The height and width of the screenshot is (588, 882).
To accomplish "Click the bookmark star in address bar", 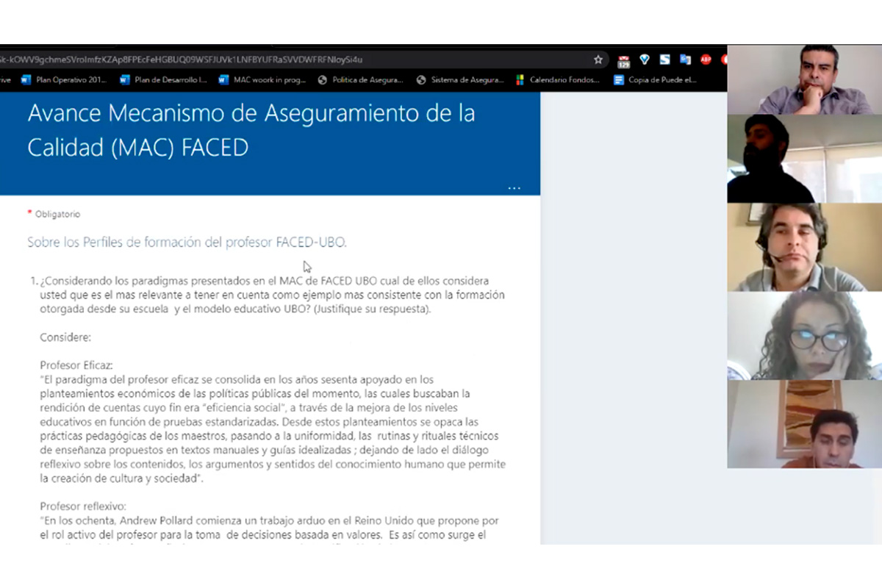I will [598, 60].
